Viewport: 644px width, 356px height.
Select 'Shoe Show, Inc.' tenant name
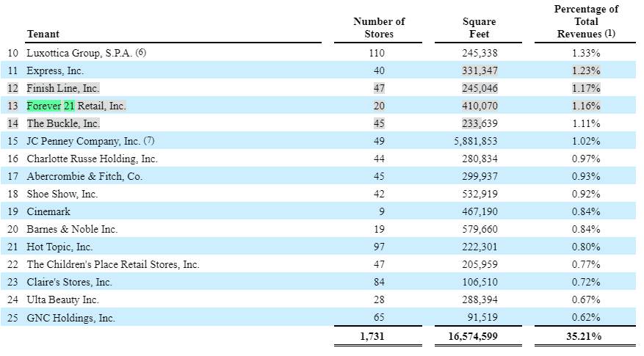pyautogui.click(x=62, y=195)
